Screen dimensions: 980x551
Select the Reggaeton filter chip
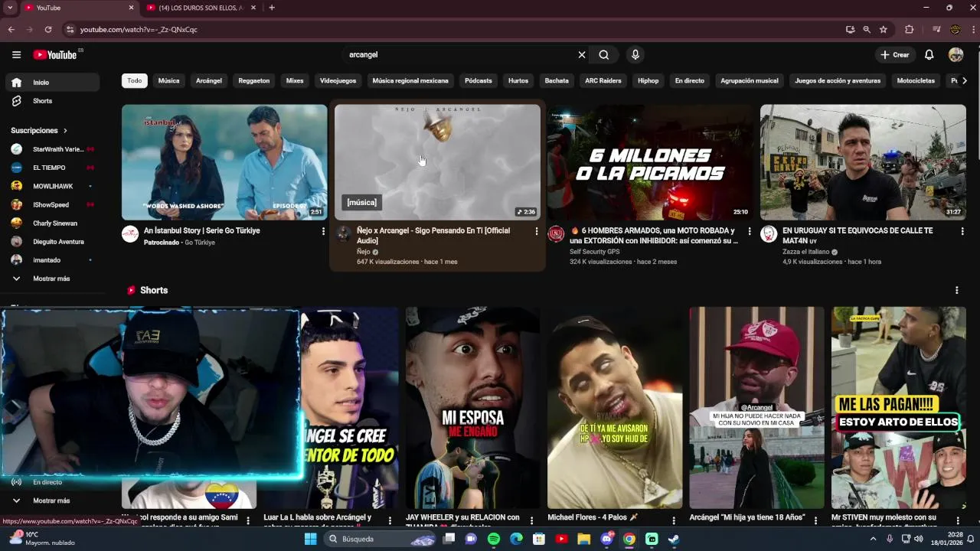tap(253, 80)
